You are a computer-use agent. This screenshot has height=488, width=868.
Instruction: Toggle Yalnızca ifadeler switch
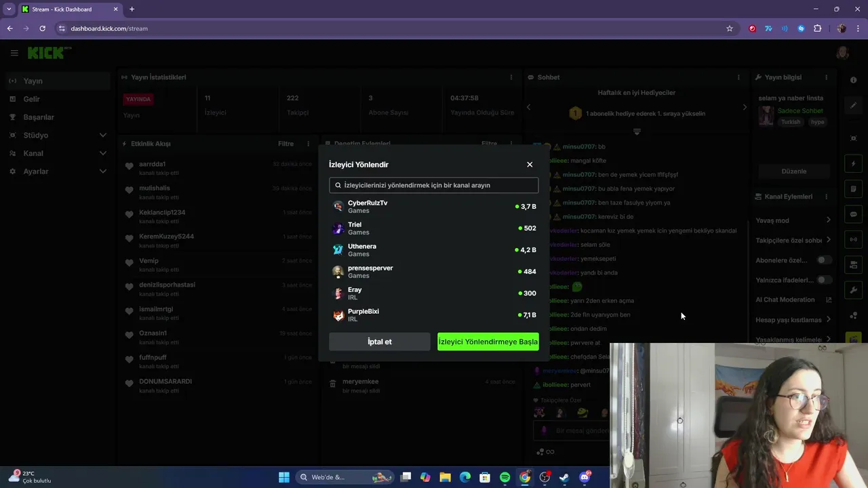click(x=824, y=279)
